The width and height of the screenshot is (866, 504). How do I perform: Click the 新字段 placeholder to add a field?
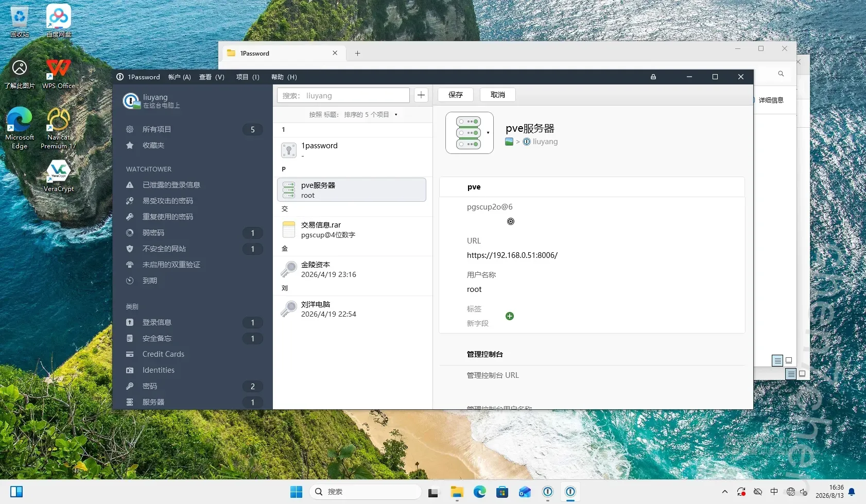pos(477,323)
